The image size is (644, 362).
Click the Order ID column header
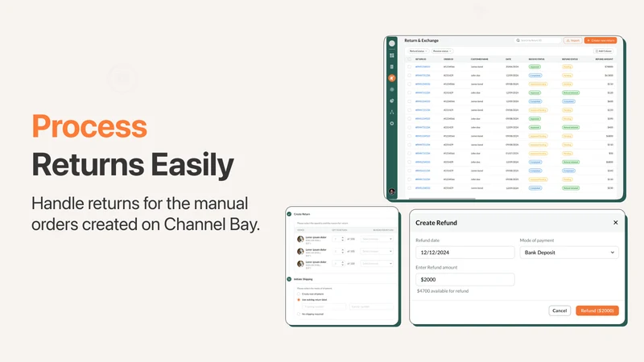448,59
